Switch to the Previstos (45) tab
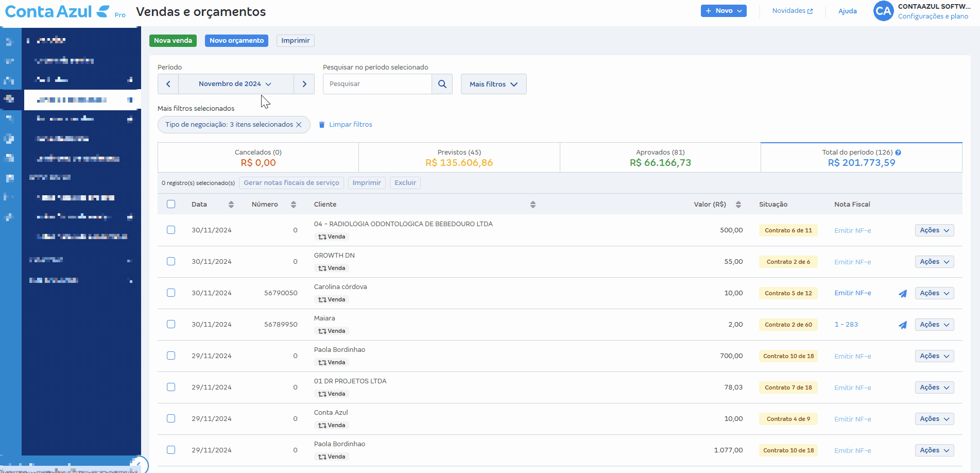Screen dimensions: 980x473 [459, 158]
